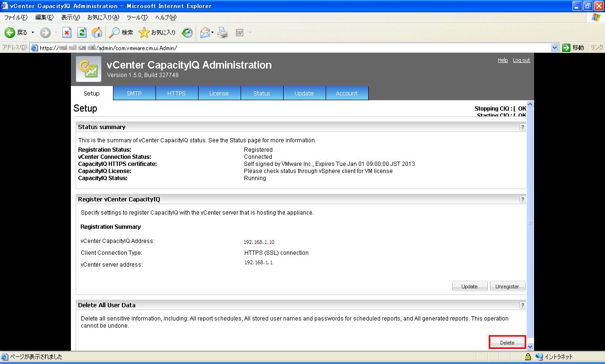Image resolution: width=605 pixels, height=364 pixels.
Task: Click 'HTTPS (SSL) connection' value
Action: [x=277, y=253]
